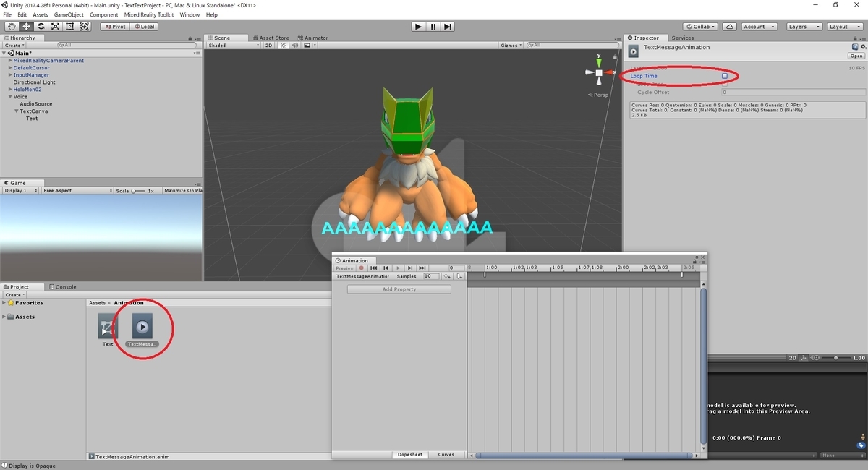Select the Rotate tool in the toolbar
The width and height of the screenshot is (868, 470).
coord(41,27)
